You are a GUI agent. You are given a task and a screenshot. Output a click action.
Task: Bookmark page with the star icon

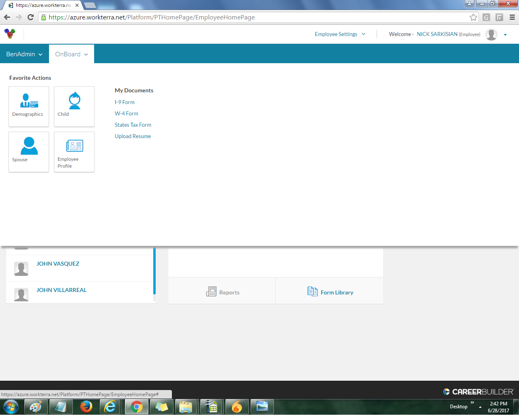(473, 17)
